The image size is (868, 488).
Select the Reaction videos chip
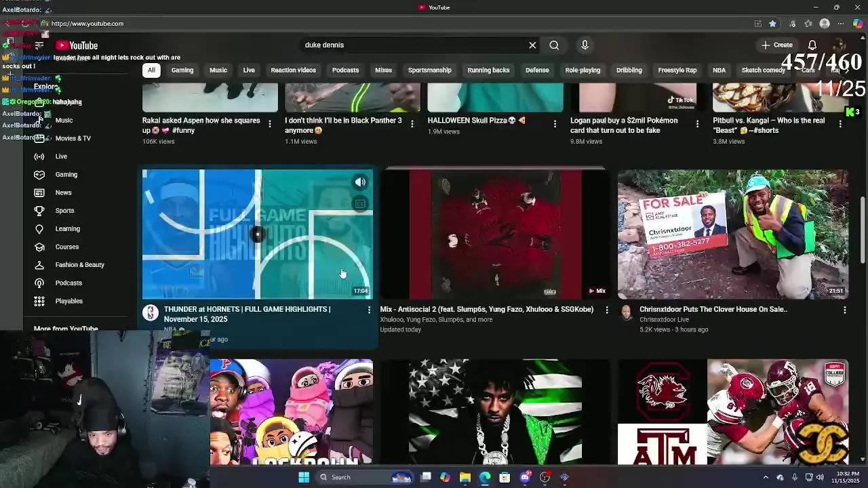(x=294, y=70)
